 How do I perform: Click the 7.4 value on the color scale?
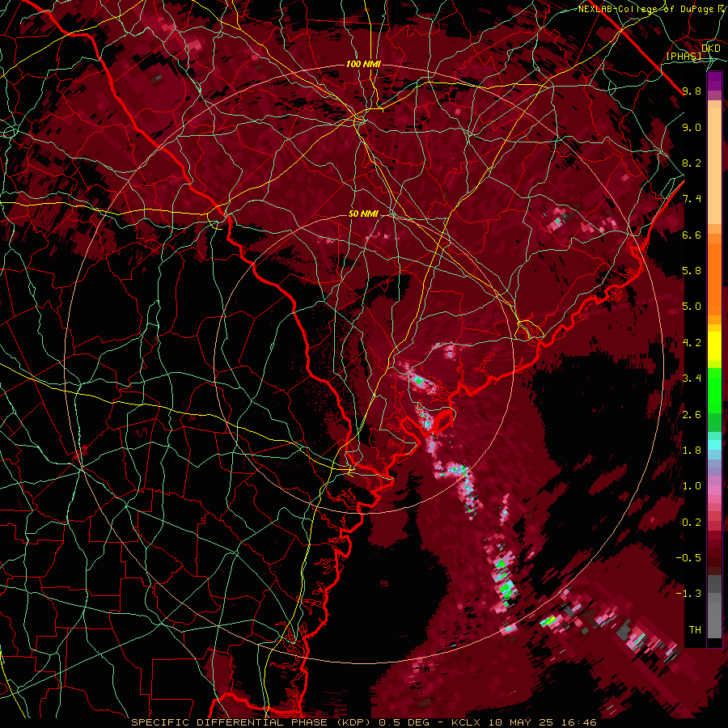[692, 199]
